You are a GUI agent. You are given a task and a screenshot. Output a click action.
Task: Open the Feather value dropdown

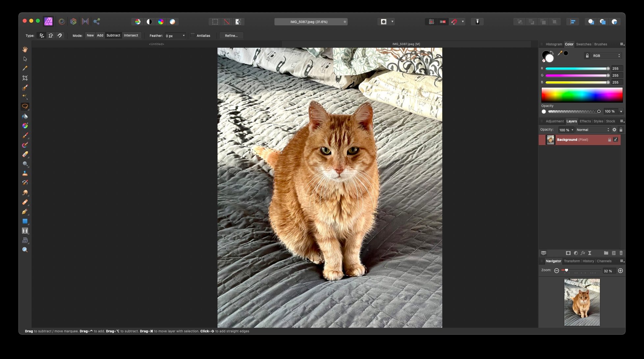pyautogui.click(x=184, y=36)
